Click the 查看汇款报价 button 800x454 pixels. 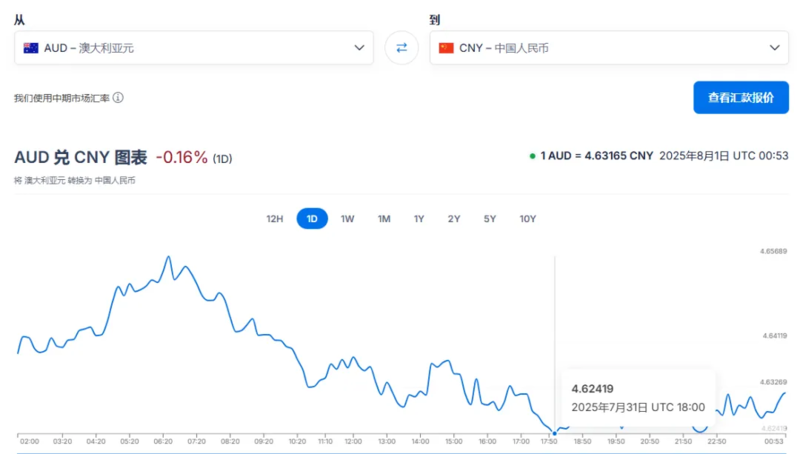(x=741, y=97)
